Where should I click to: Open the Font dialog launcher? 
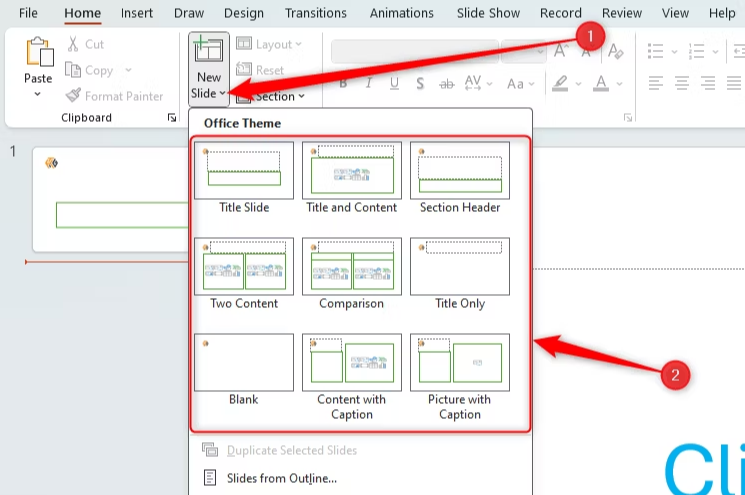coord(628,117)
